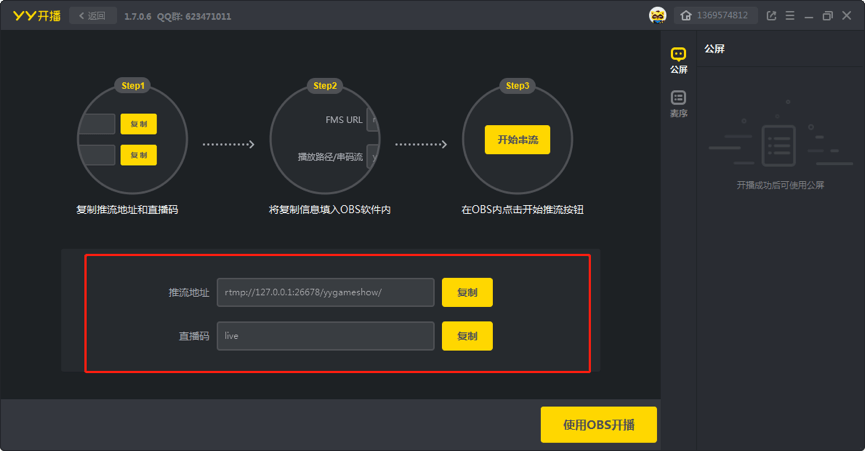Open the 麦序 queue panel icon

(679, 104)
